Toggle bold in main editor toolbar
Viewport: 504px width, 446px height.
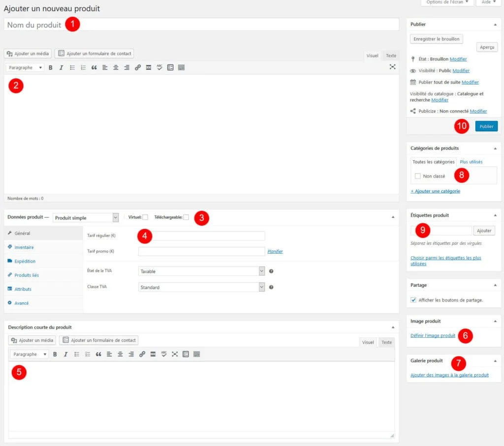[x=51, y=67]
